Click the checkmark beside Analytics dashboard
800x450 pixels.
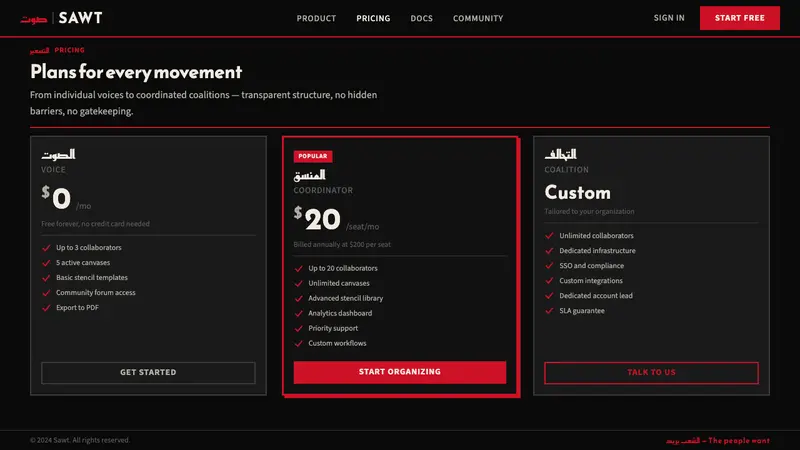click(298, 313)
